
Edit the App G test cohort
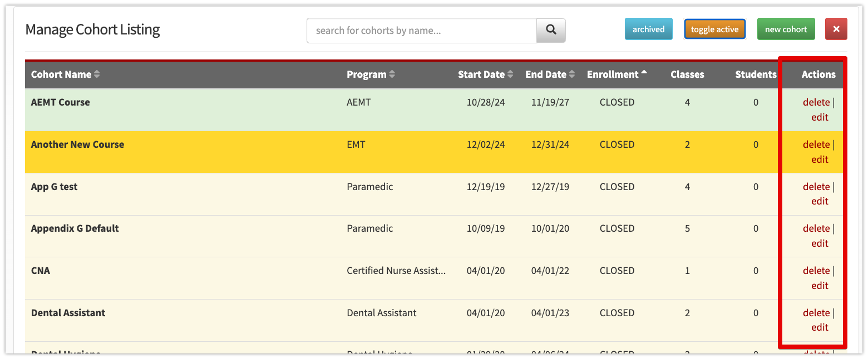[x=820, y=201]
